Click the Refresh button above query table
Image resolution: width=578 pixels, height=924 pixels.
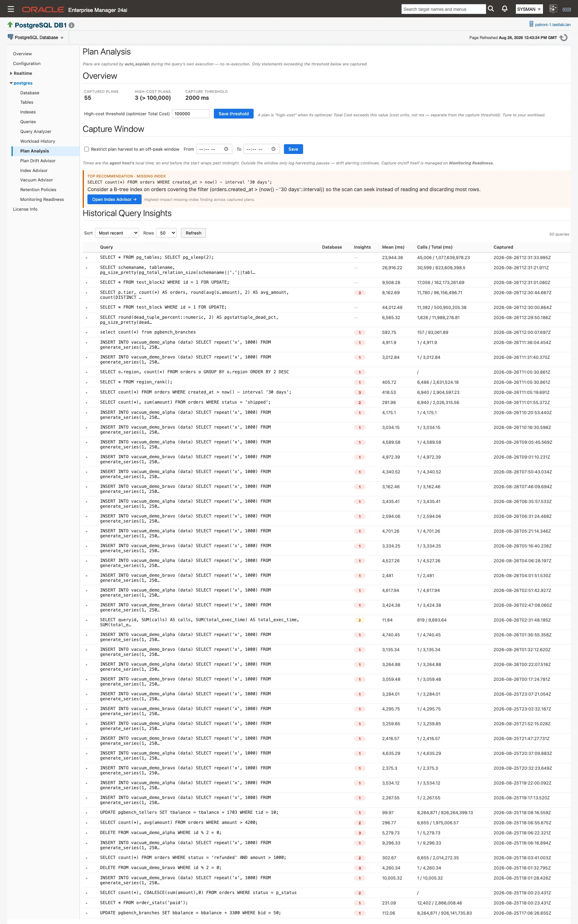tap(193, 233)
